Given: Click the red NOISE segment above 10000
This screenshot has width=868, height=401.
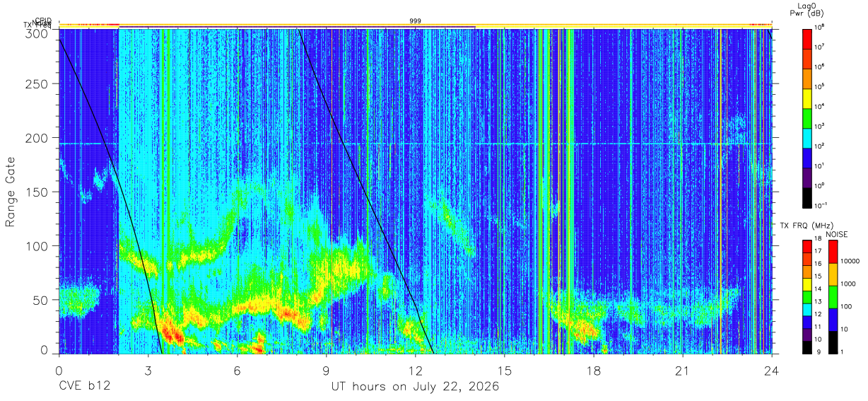Looking at the screenshot, I should coord(833,251).
